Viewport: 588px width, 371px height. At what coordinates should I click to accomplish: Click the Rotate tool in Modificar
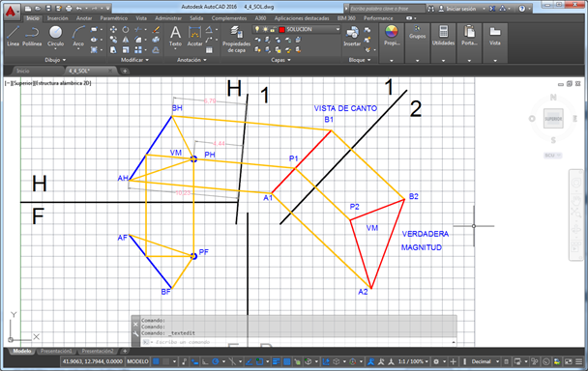126,29
